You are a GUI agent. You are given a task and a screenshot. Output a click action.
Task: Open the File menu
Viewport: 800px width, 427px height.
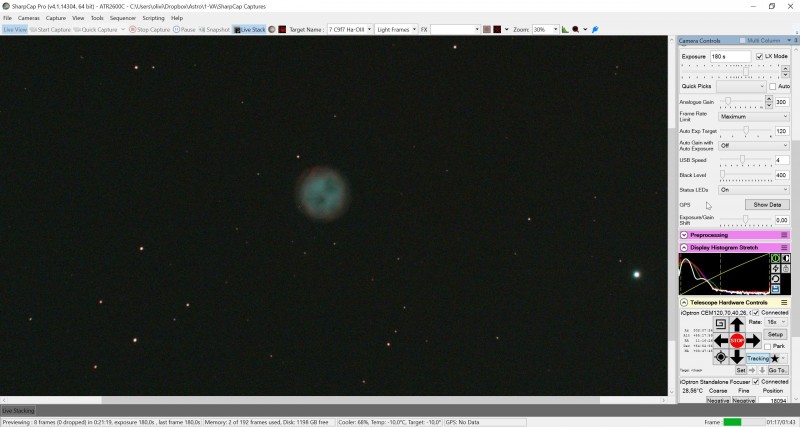pyautogui.click(x=7, y=18)
